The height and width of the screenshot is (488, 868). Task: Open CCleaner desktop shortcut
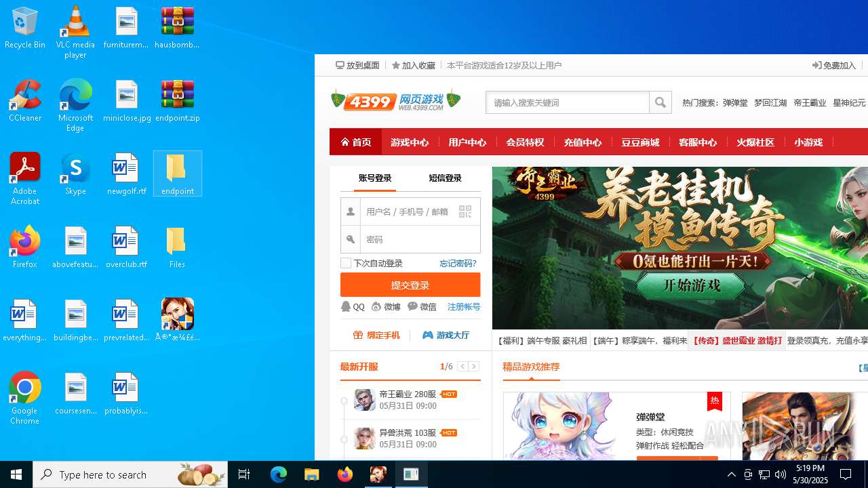point(25,102)
